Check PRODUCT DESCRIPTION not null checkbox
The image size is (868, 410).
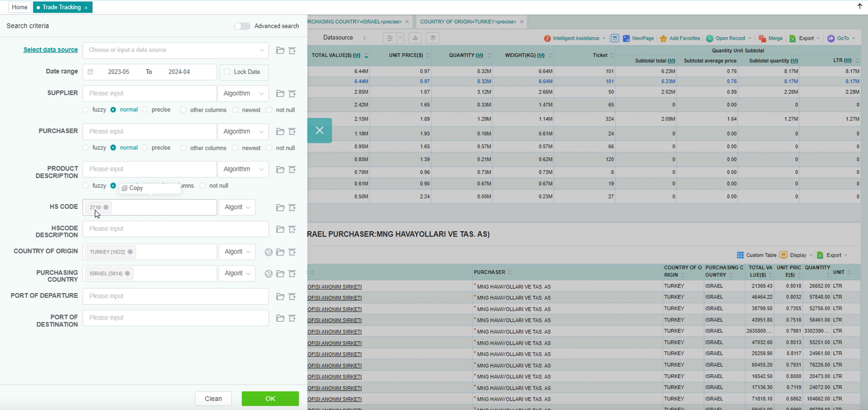[x=203, y=186]
